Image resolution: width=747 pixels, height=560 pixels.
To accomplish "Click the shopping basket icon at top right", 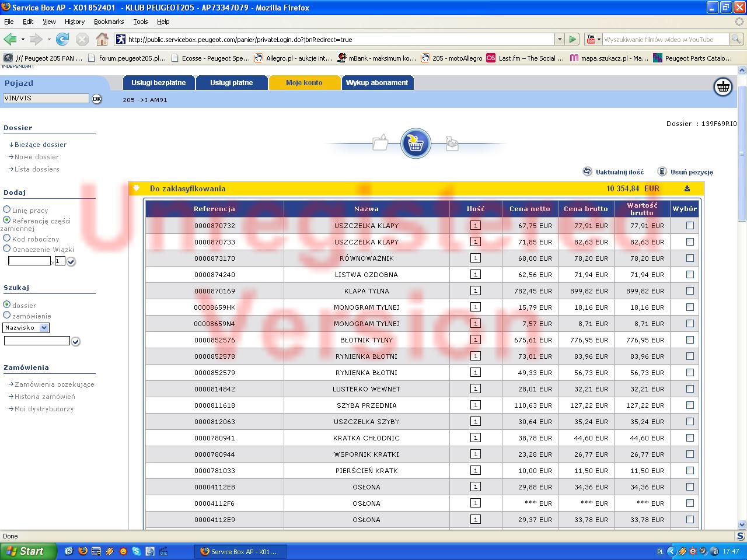I will pyautogui.click(x=723, y=87).
